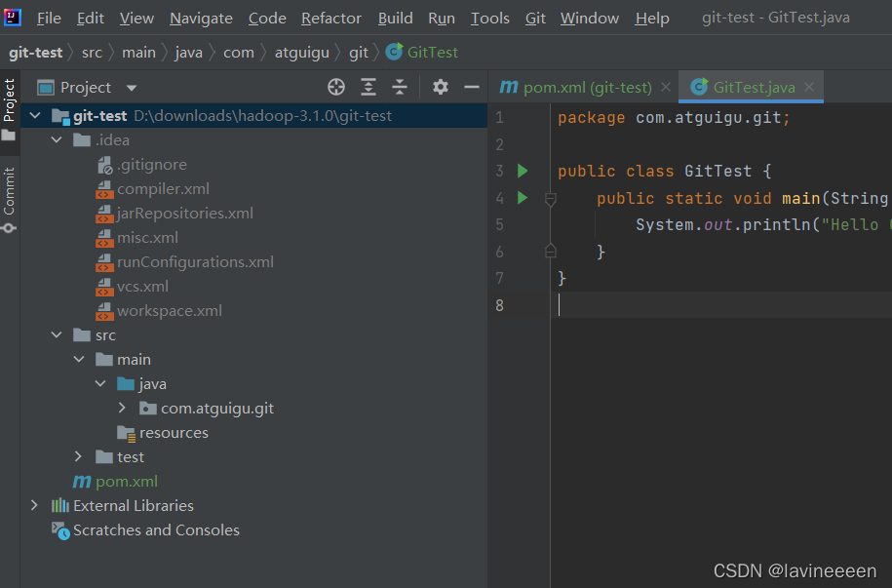This screenshot has width=892, height=588.
Task: Open the Help menu
Action: coord(652,19)
